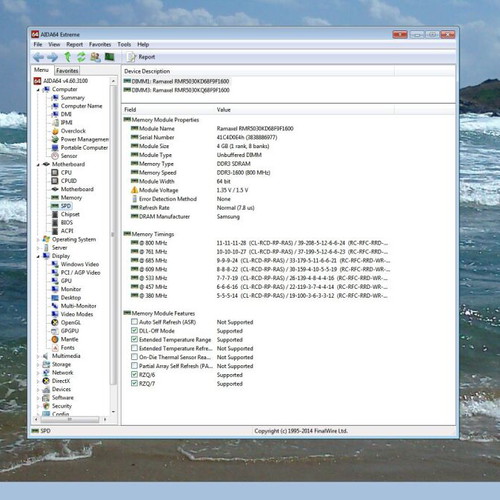Switch to the Favorites tab in sidebar
The height and width of the screenshot is (500, 500).
(x=67, y=71)
